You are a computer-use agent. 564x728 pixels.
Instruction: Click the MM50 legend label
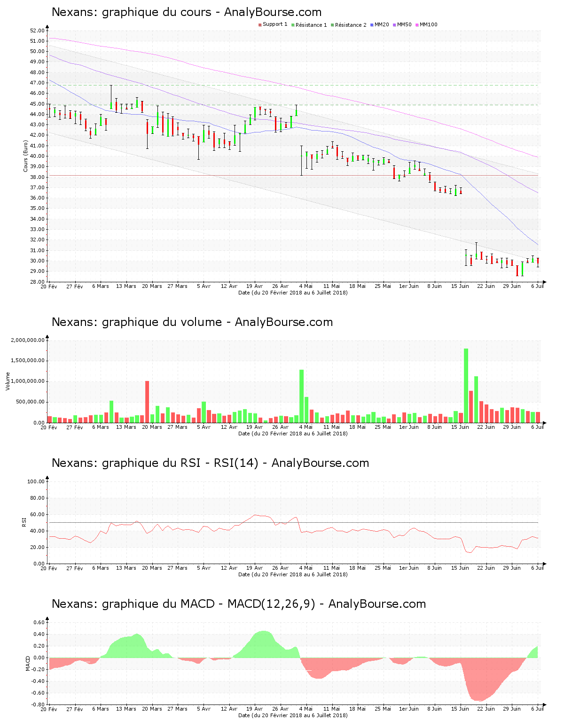click(x=404, y=24)
